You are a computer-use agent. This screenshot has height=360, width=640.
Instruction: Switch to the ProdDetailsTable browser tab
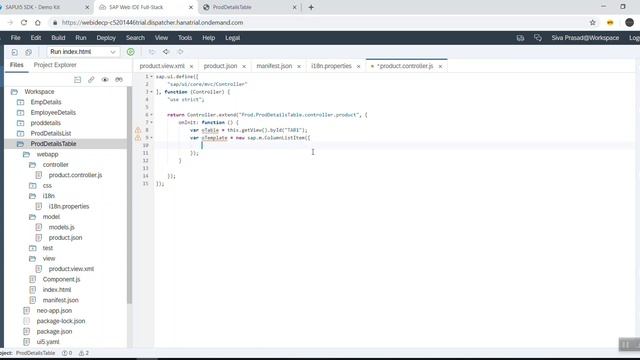coord(249,7)
